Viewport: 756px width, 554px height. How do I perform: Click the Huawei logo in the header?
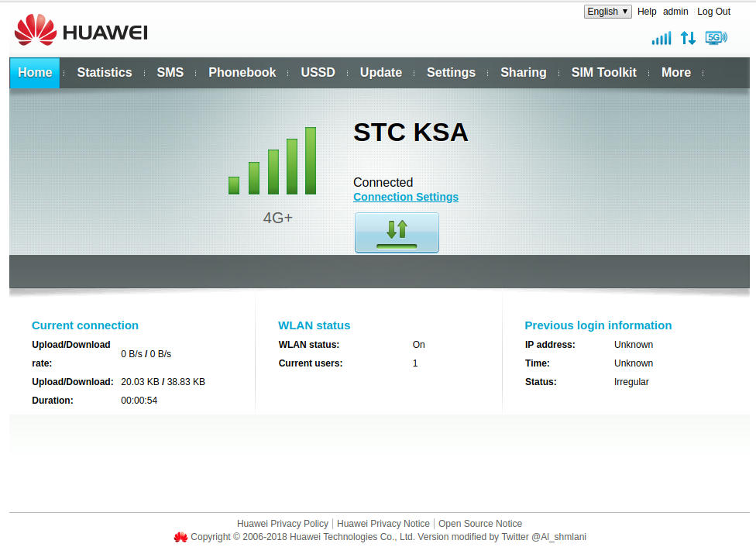tap(81, 30)
